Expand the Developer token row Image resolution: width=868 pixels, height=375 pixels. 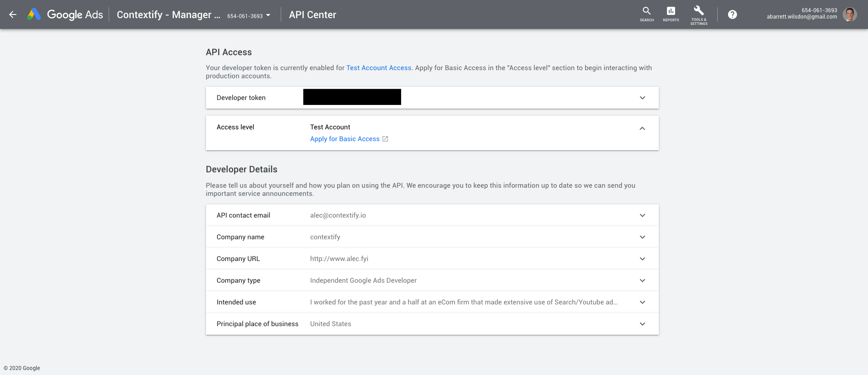click(x=642, y=98)
